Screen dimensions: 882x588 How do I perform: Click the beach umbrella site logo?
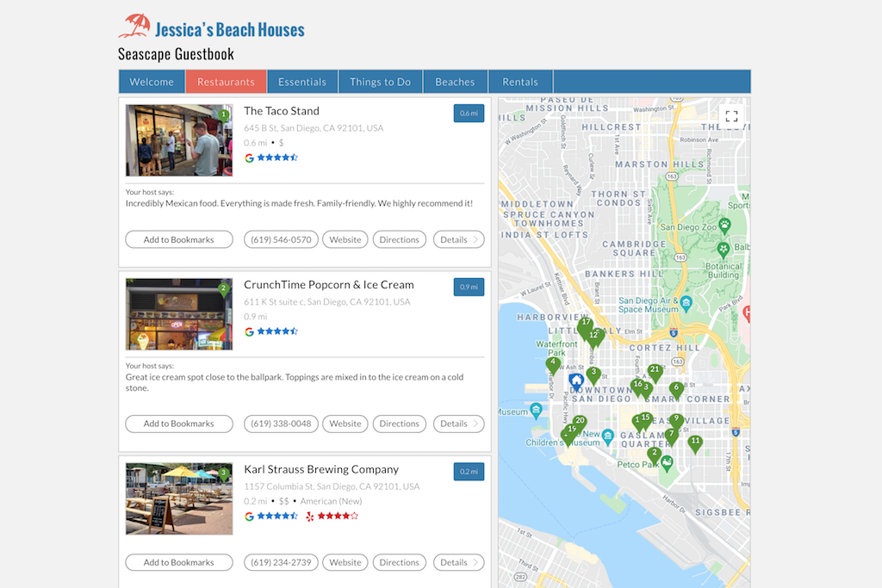(x=134, y=26)
